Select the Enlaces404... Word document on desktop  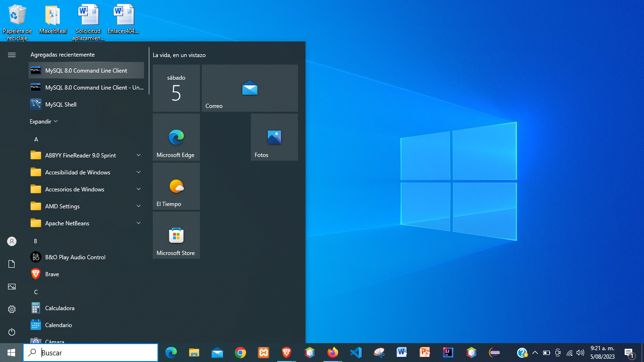[124, 20]
